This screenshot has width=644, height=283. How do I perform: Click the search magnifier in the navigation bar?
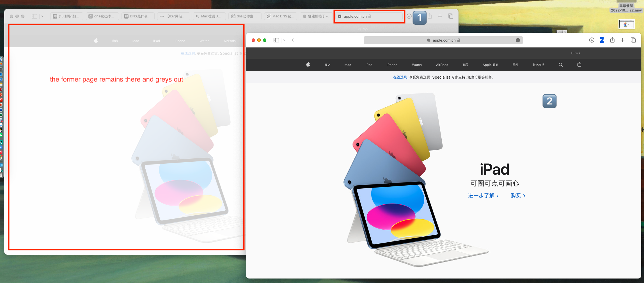561,65
